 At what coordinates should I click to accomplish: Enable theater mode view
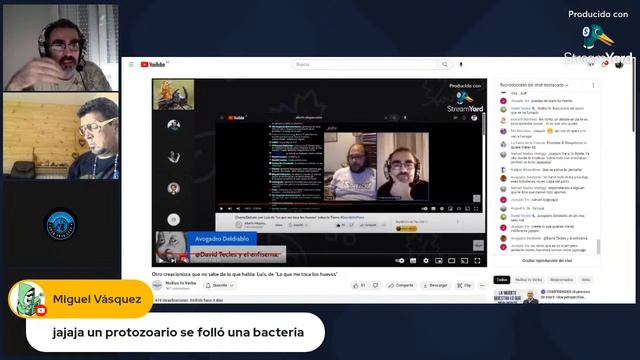(451, 261)
